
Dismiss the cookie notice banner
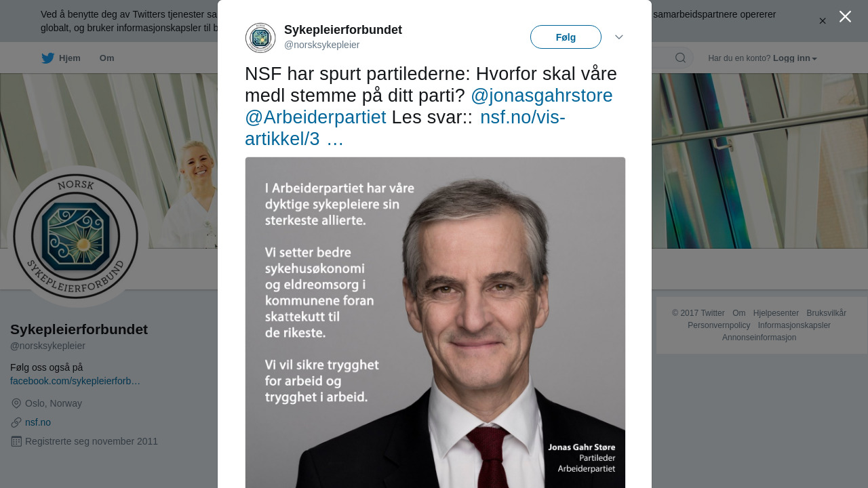point(823,21)
